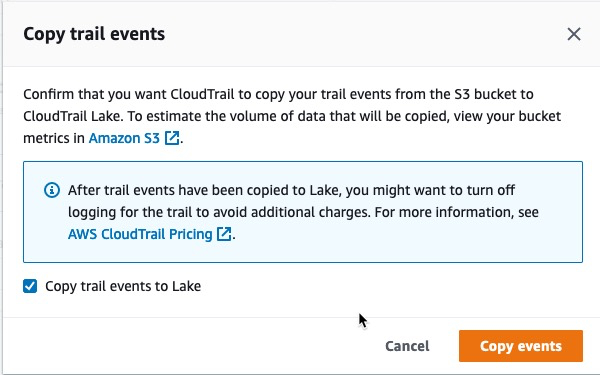The height and width of the screenshot is (375, 600).
Task: Dismiss the dialog with the X icon
Action: (x=574, y=34)
